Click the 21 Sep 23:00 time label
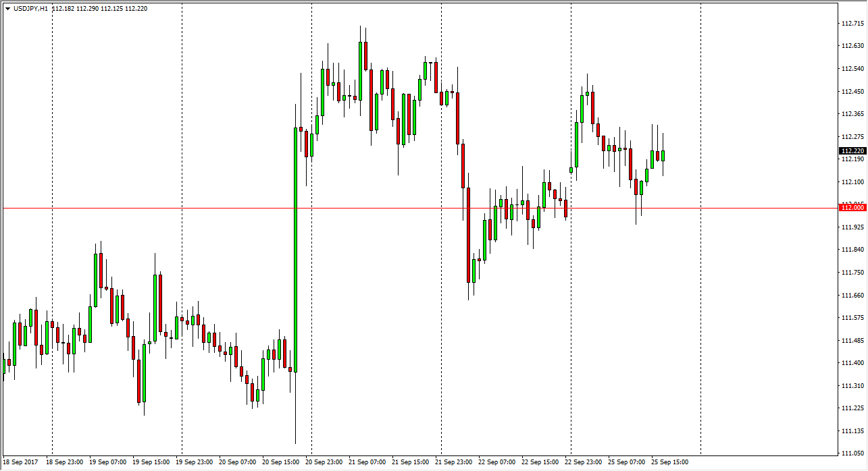868x471 pixels. (454, 462)
